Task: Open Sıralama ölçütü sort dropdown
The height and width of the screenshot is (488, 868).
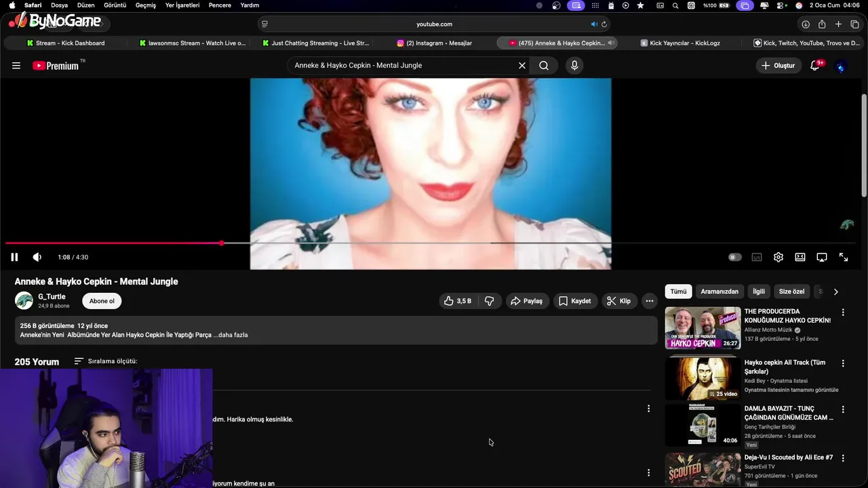Action: tap(105, 361)
